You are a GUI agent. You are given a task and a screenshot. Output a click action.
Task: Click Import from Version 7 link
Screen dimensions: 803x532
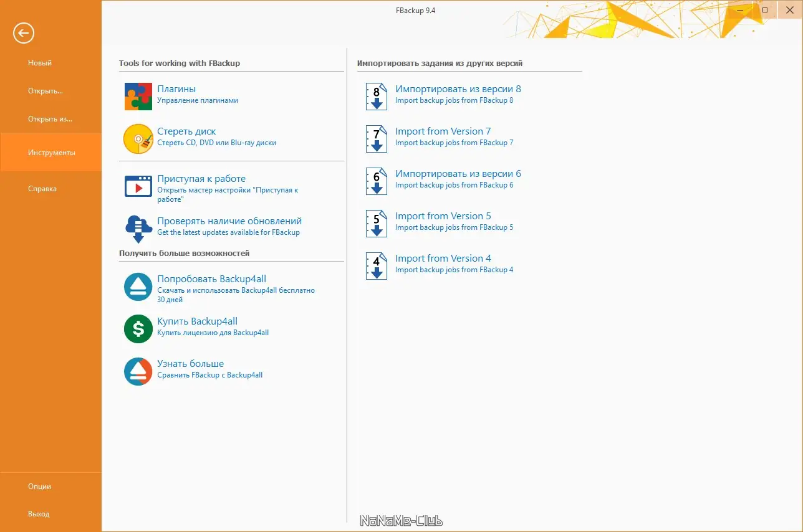click(443, 131)
